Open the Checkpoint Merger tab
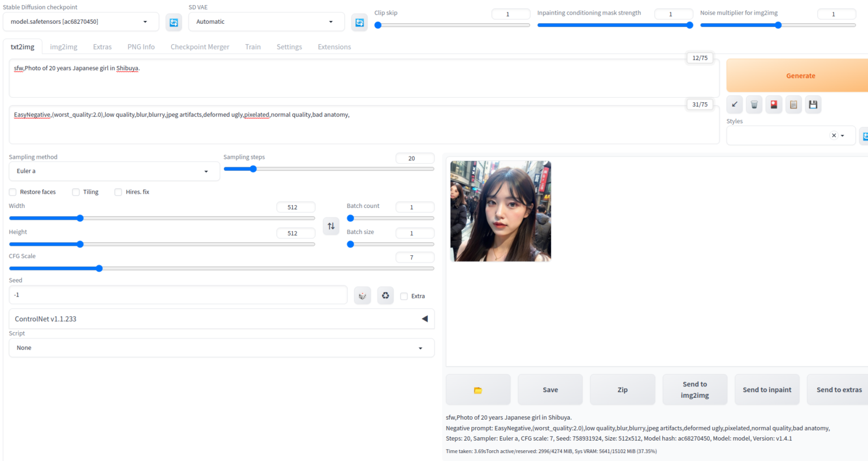Image resolution: width=868 pixels, height=461 pixels. [200, 46]
